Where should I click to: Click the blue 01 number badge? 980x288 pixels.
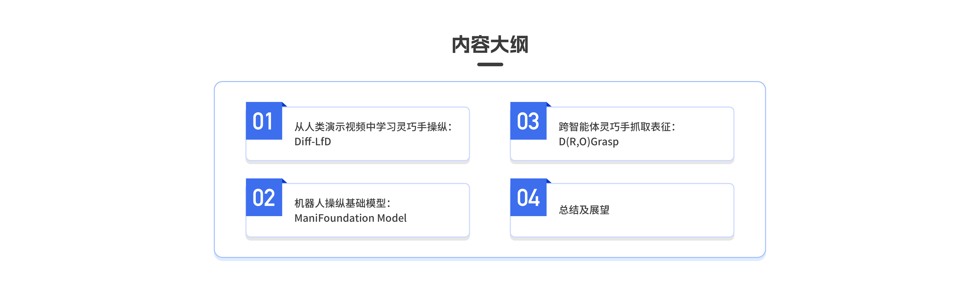coord(264,121)
